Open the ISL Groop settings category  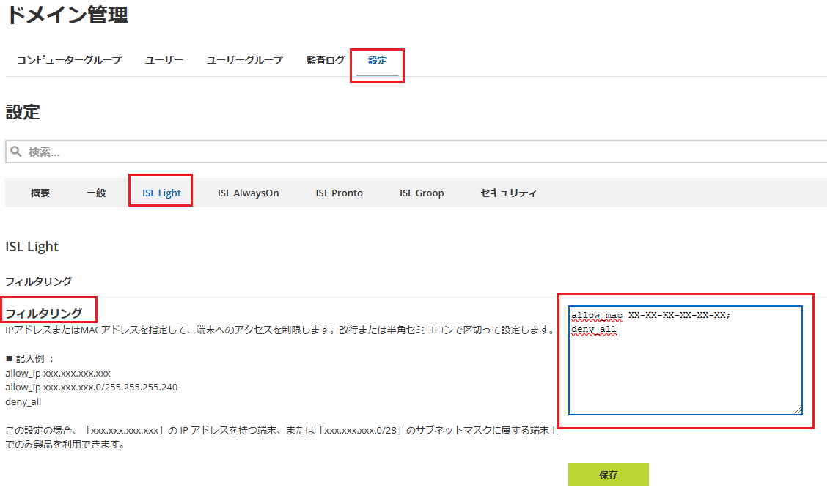(x=422, y=193)
